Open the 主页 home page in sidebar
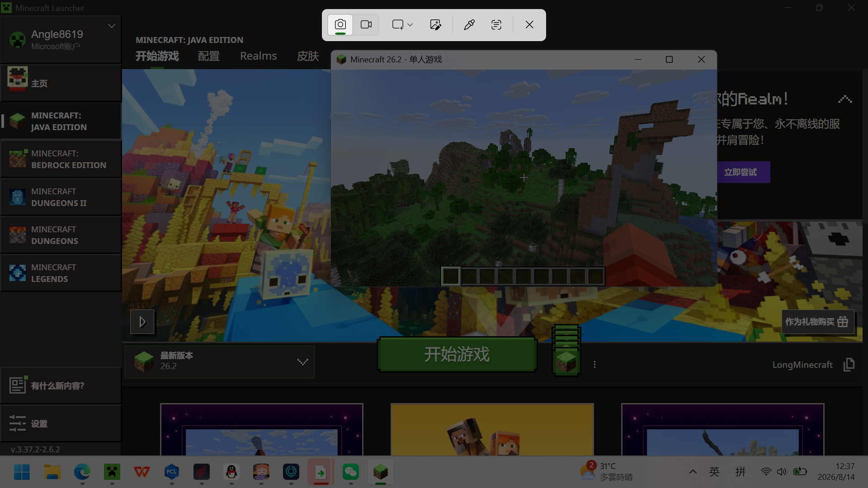This screenshot has height=488, width=868. 61,83
